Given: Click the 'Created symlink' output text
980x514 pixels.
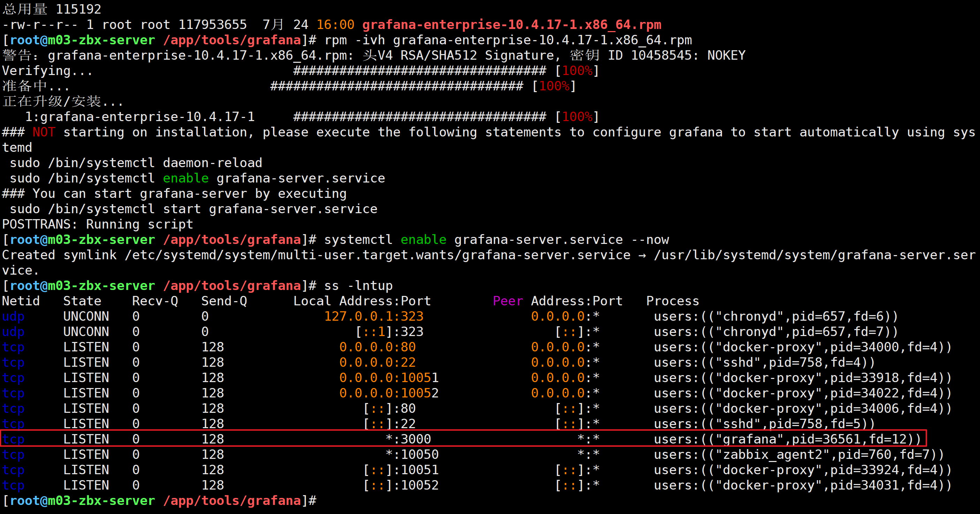Looking at the screenshot, I should pos(59,255).
